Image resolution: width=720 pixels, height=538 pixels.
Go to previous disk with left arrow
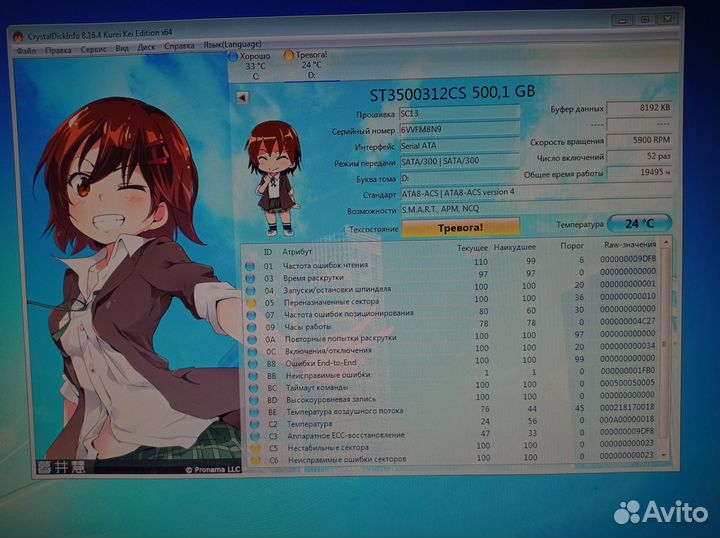coord(242,97)
